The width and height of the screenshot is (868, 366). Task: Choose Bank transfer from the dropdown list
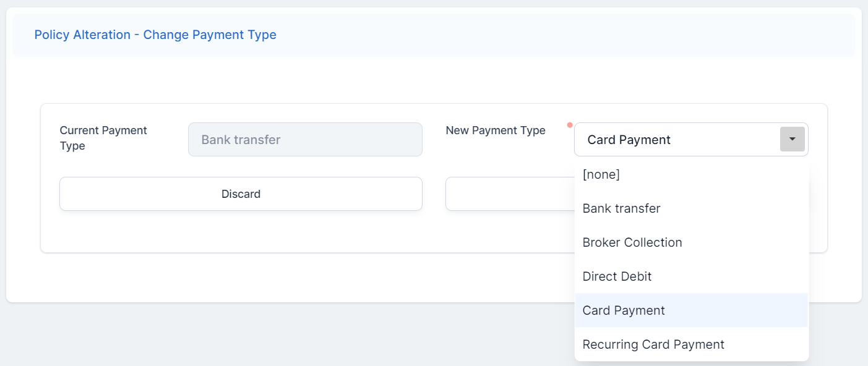pos(621,209)
